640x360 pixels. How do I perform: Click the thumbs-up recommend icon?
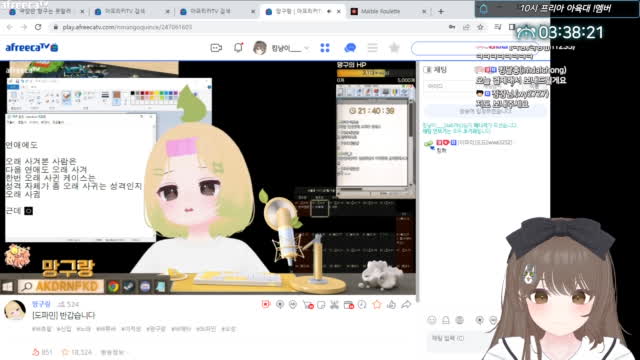pyautogui.click(x=391, y=304)
